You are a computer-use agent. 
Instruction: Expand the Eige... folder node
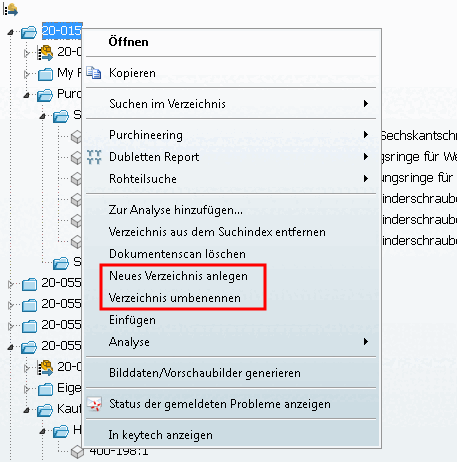(26, 389)
